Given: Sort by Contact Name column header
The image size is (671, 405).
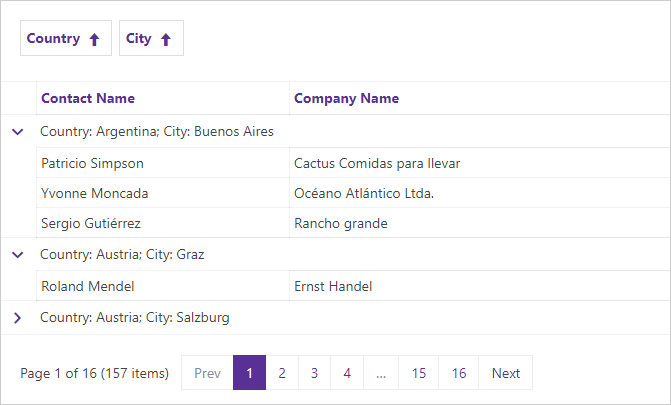Looking at the screenshot, I should pos(88,98).
